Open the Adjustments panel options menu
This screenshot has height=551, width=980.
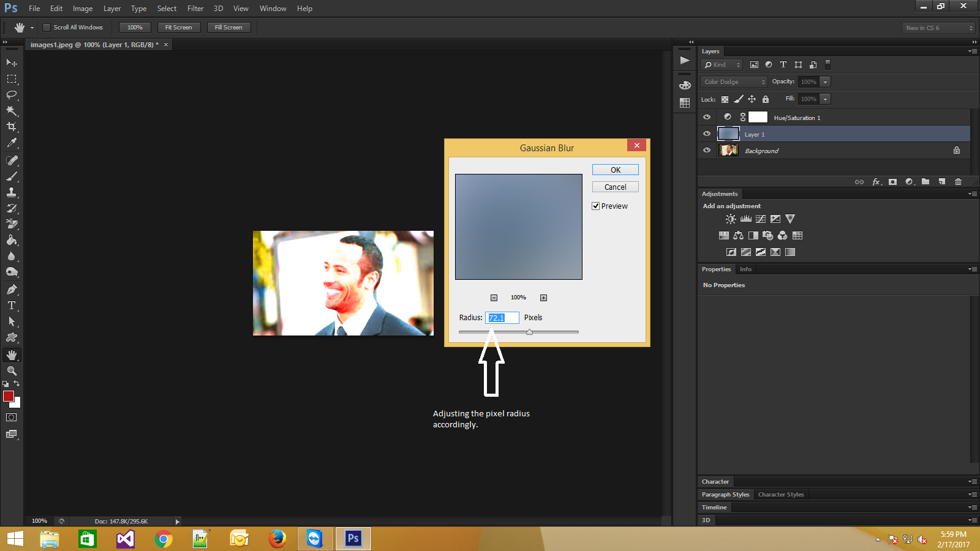(x=973, y=193)
